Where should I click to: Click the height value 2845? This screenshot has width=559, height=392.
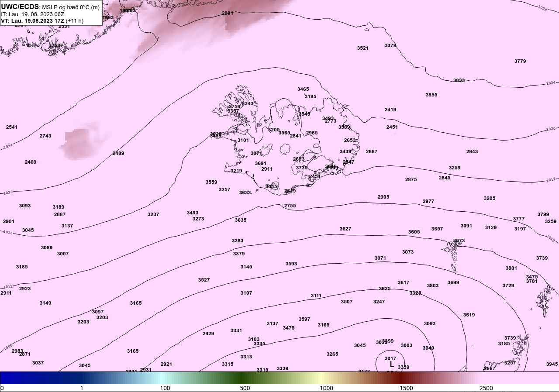click(445, 178)
